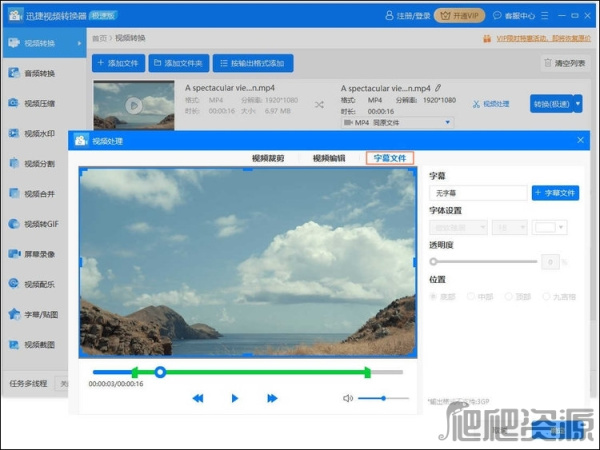Open the subtitle font size dropdown
Viewport: 600px width, 450px height.
510,228
